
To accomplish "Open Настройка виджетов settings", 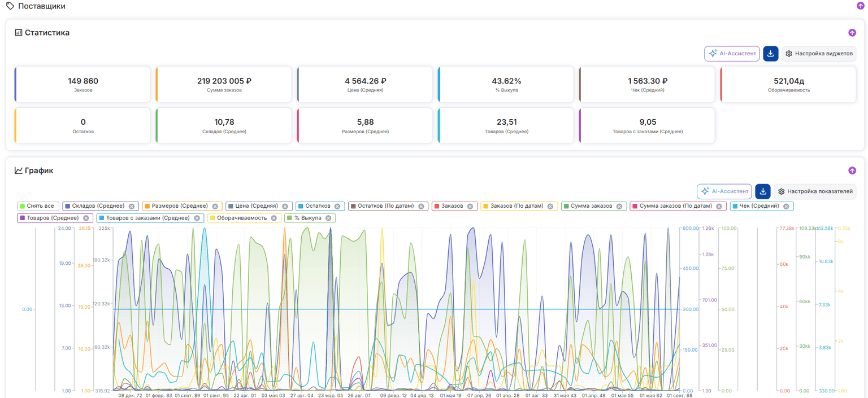I will (x=819, y=54).
